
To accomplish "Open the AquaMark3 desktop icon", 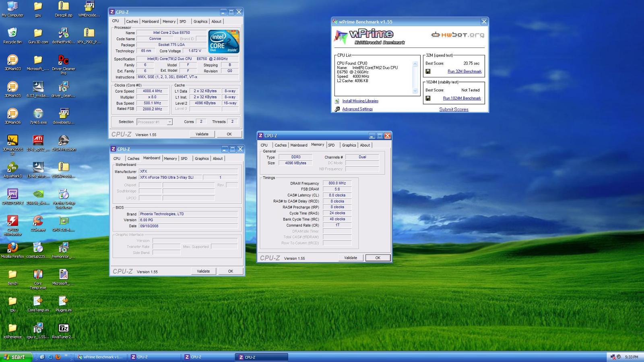I will point(12,170).
